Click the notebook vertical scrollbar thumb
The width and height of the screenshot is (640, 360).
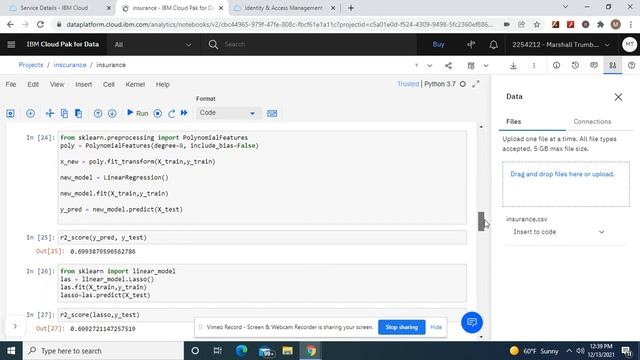pyautogui.click(x=481, y=221)
